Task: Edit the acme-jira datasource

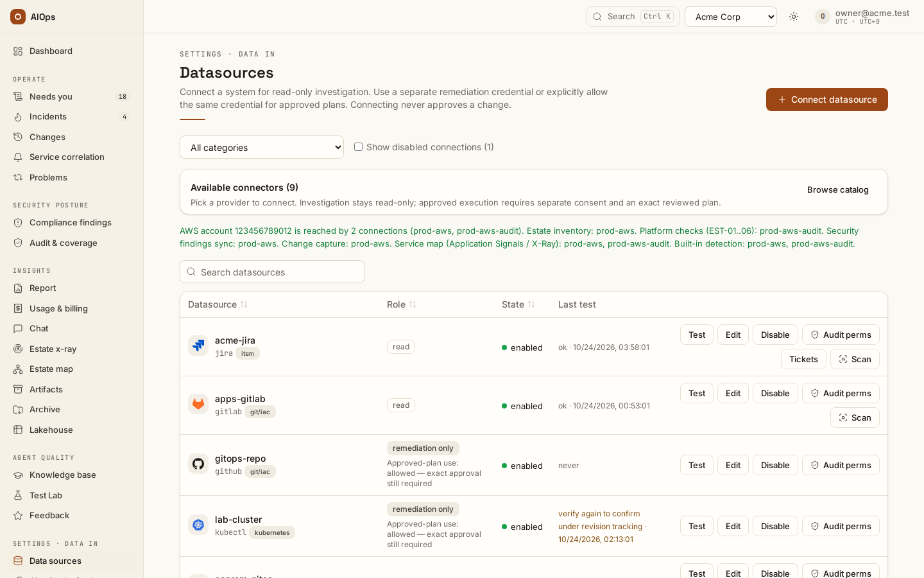Action: [733, 335]
